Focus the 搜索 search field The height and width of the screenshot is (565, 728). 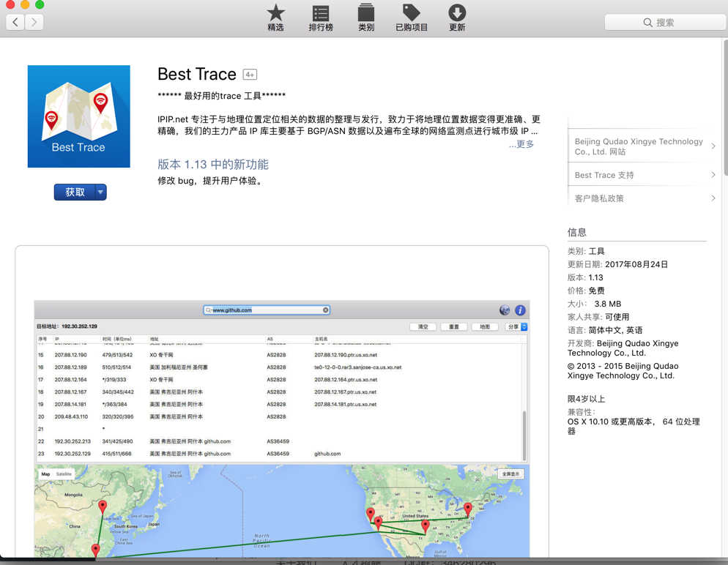click(666, 22)
